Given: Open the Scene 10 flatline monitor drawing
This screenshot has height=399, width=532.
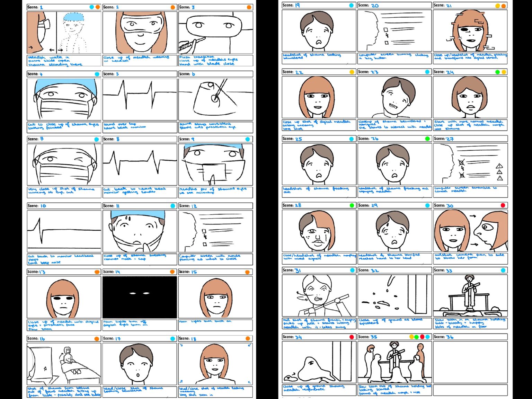Looking at the screenshot, I should 64,231.
